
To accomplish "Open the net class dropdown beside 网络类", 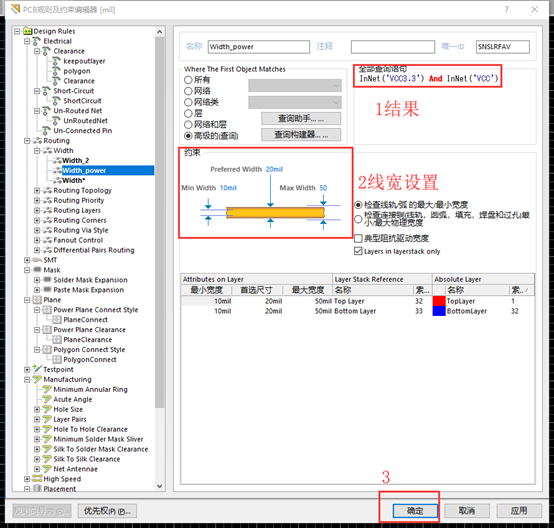I will [295, 102].
